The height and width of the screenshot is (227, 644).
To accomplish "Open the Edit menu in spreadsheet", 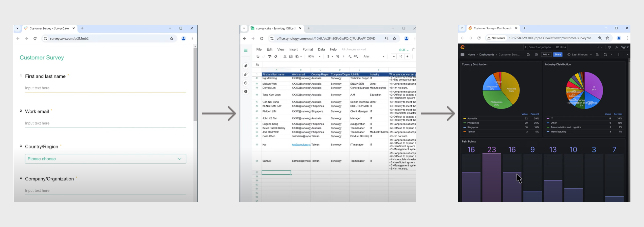I will click(270, 50).
